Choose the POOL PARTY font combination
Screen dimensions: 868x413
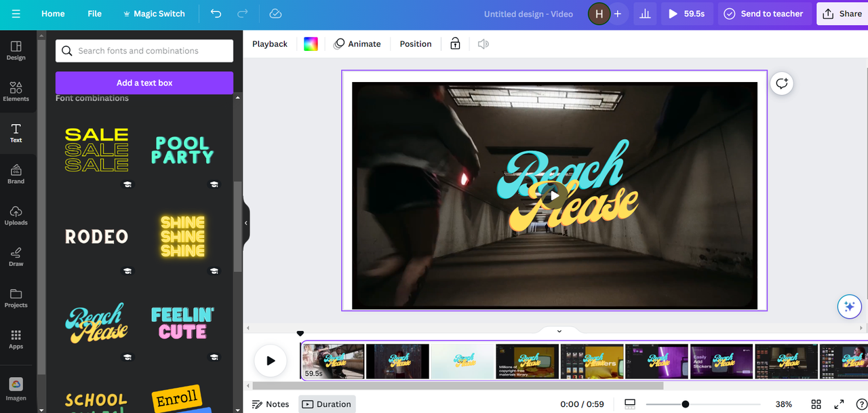[x=182, y=150]
